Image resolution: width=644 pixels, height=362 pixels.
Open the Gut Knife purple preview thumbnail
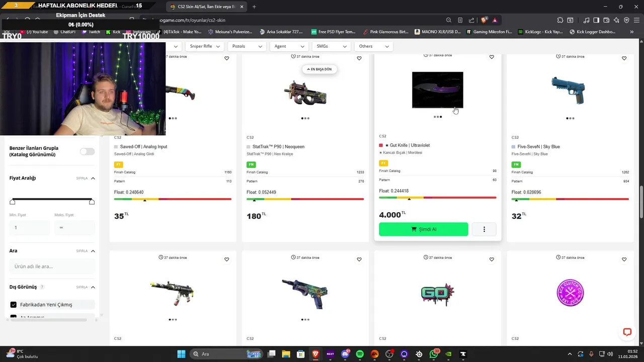(x=438, y=90)
